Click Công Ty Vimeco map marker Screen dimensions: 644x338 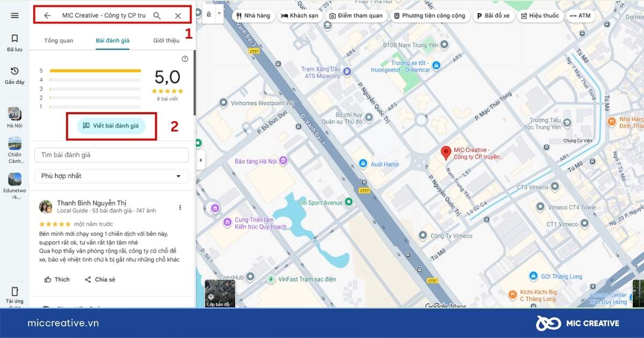click(422, 236)
